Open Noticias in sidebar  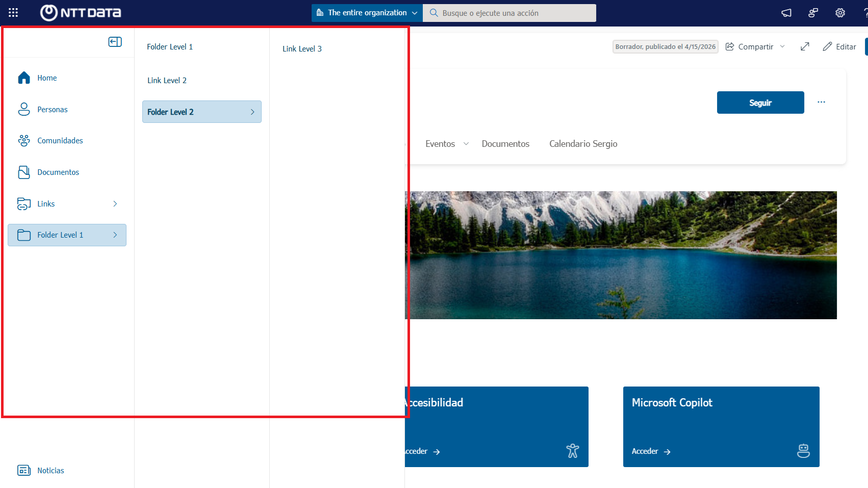click(67, 471)
